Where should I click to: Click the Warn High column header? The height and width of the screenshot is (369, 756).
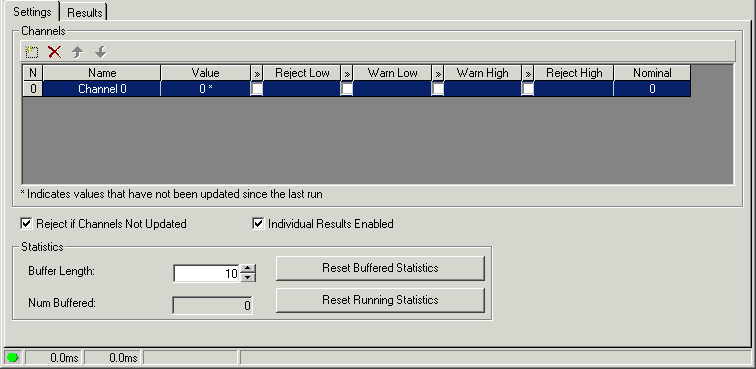click(x=483, y=73)
